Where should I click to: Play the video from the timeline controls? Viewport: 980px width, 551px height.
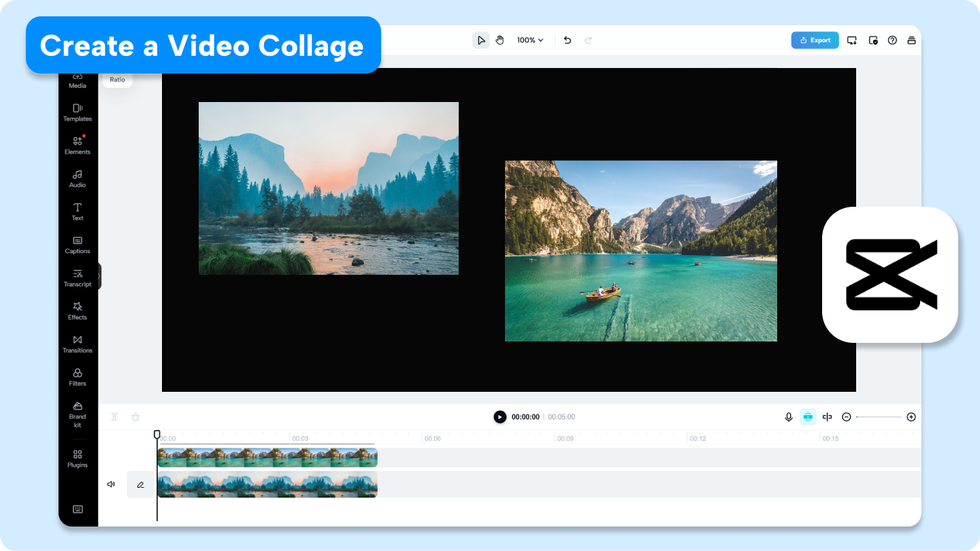click(499, 416)
